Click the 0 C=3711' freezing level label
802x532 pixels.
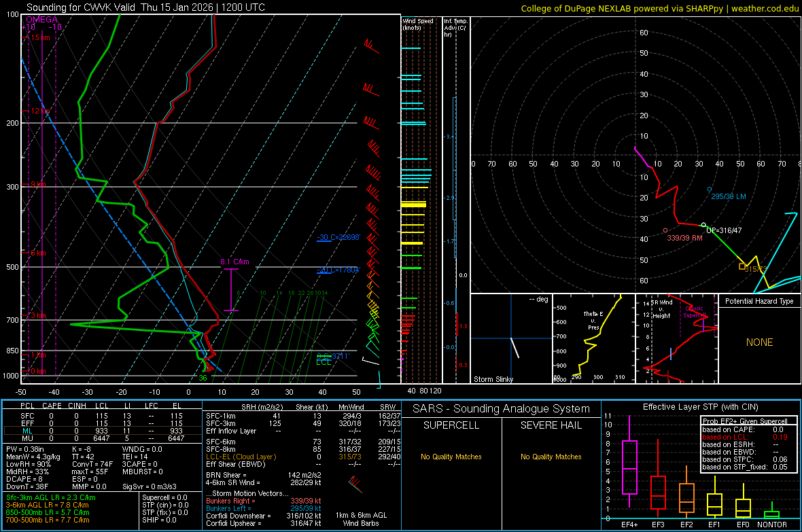click(x=333, y=355)
